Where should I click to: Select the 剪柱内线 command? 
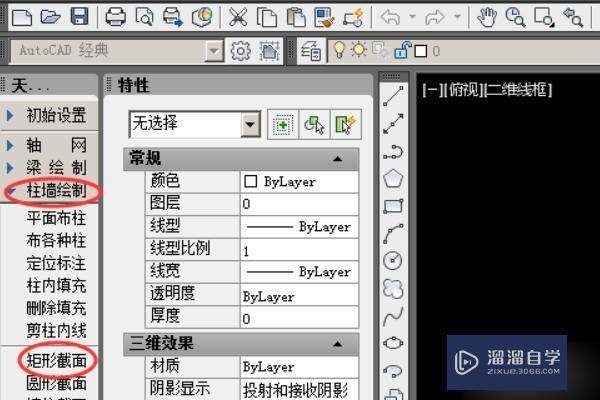pos(56,330)
